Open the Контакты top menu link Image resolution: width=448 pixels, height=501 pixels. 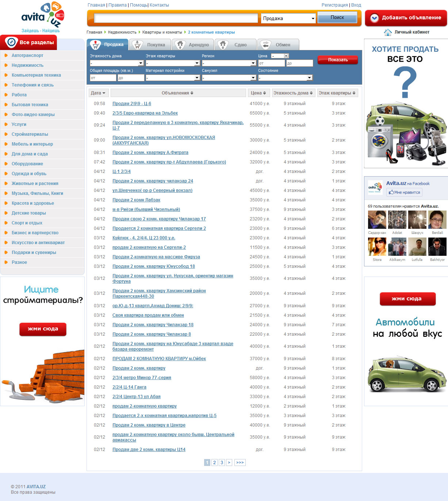pyautogui.click(x=159, y=5)
